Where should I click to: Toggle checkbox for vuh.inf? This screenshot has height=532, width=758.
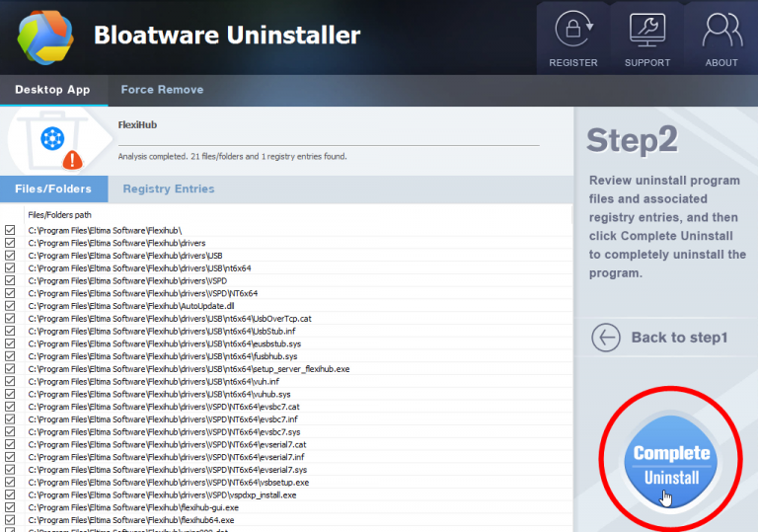coord(10,381)
